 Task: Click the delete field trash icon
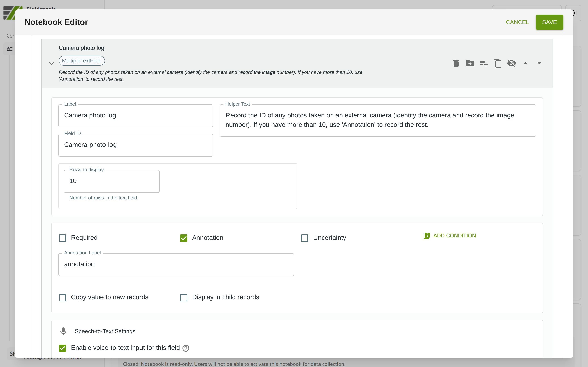456,63
